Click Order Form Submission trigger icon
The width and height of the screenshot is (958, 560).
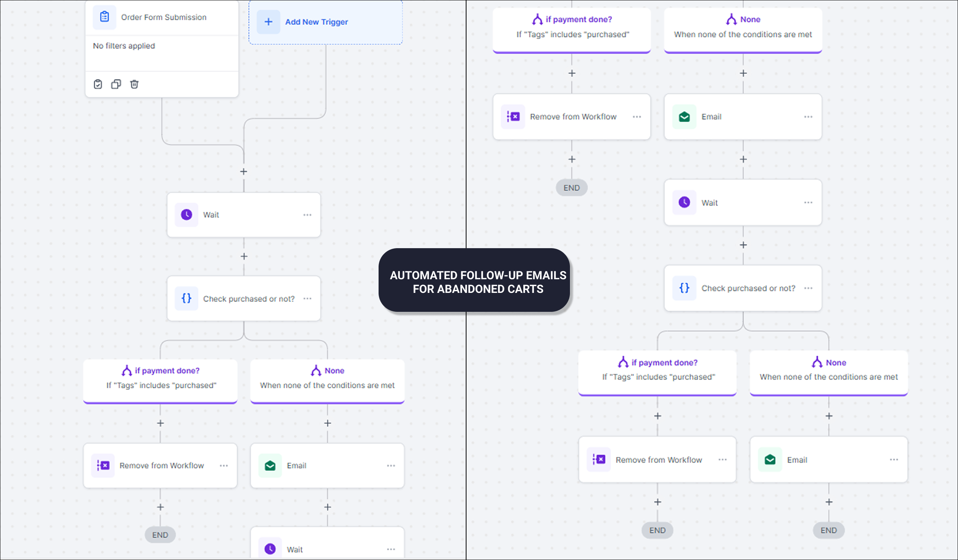click(104, 17)
